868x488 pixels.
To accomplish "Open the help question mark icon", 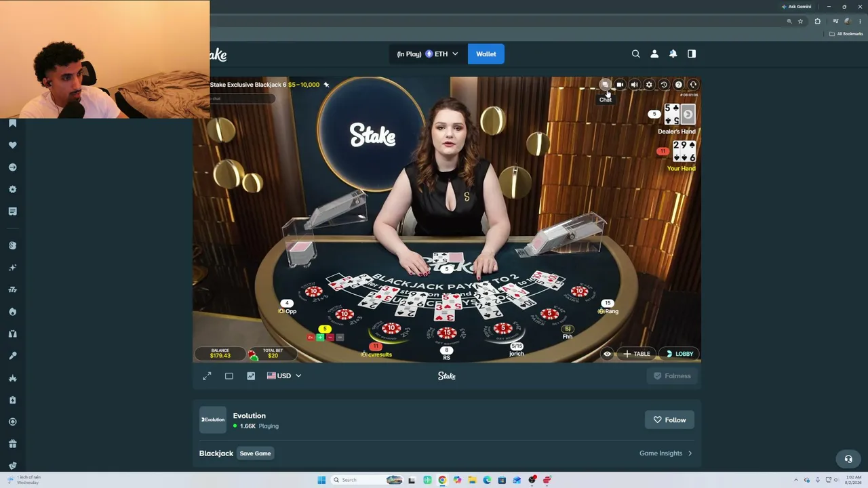I will coord(679,85).
